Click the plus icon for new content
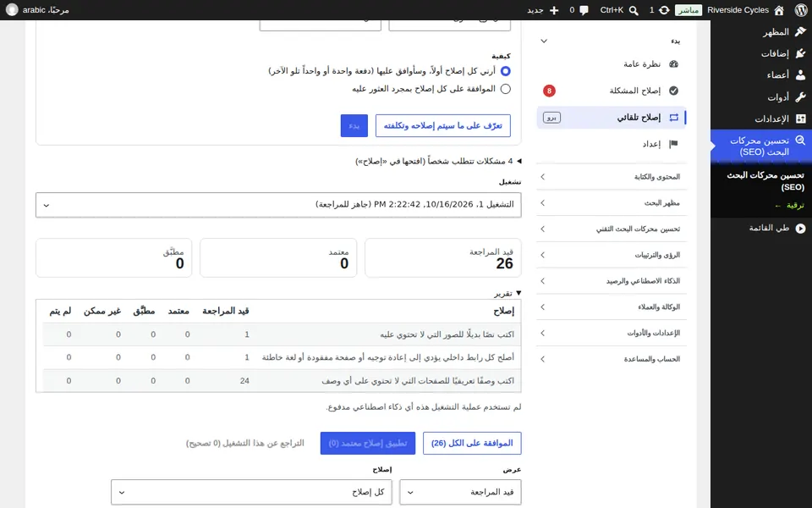This screenshot has width=812, height=508. [554, 10]
